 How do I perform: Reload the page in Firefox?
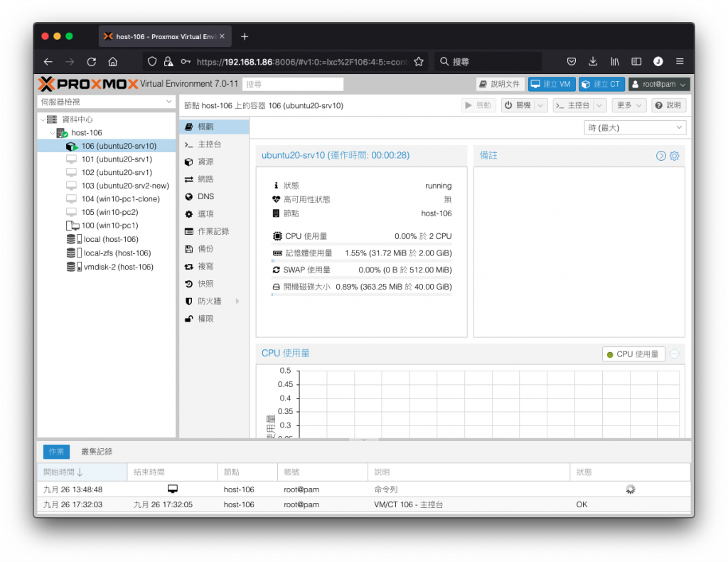click(92, 62)
